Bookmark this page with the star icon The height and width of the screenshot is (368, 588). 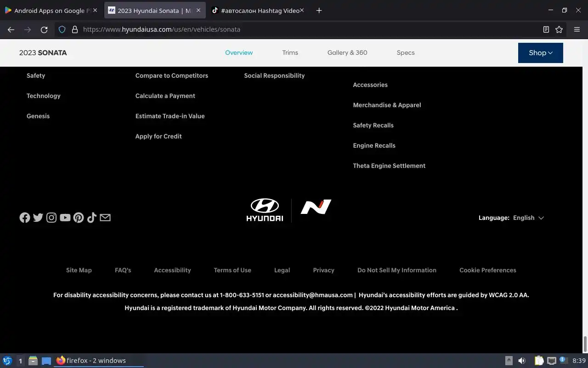(559, 29)
